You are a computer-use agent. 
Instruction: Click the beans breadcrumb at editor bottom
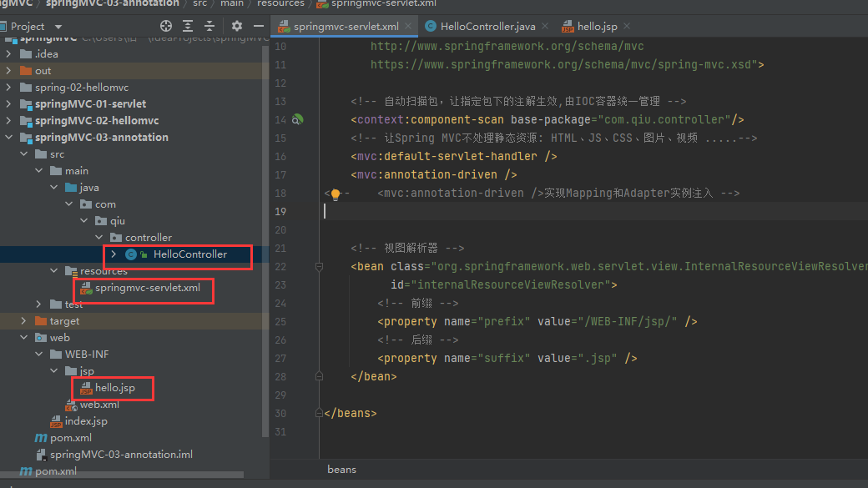(x=341, y=469)
